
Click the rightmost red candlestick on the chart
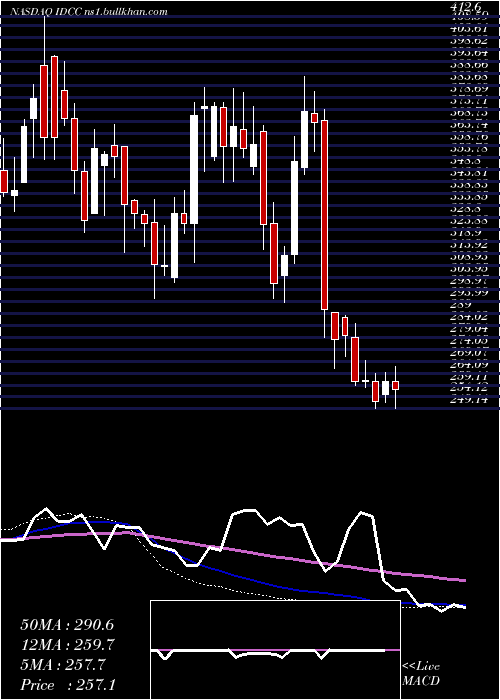point(395,386)
